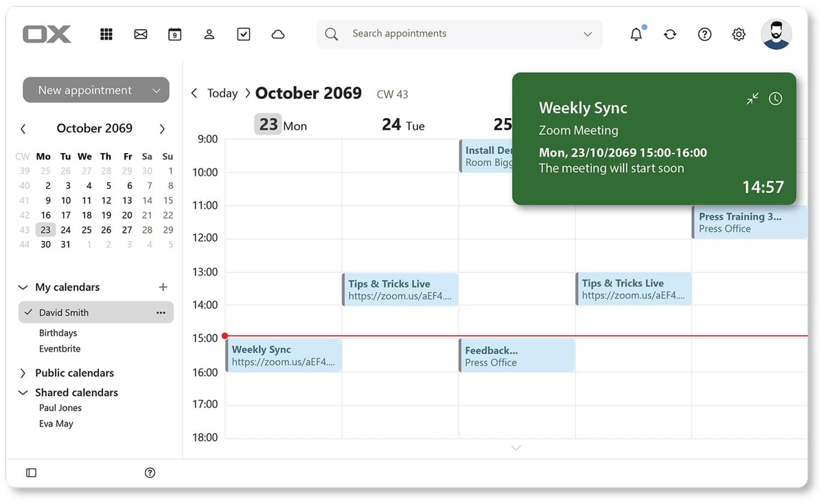The height and width of the screenshot is (504, 824).
Task: Select October 31 in the mini calendar
Action: [x=65, y=244]
